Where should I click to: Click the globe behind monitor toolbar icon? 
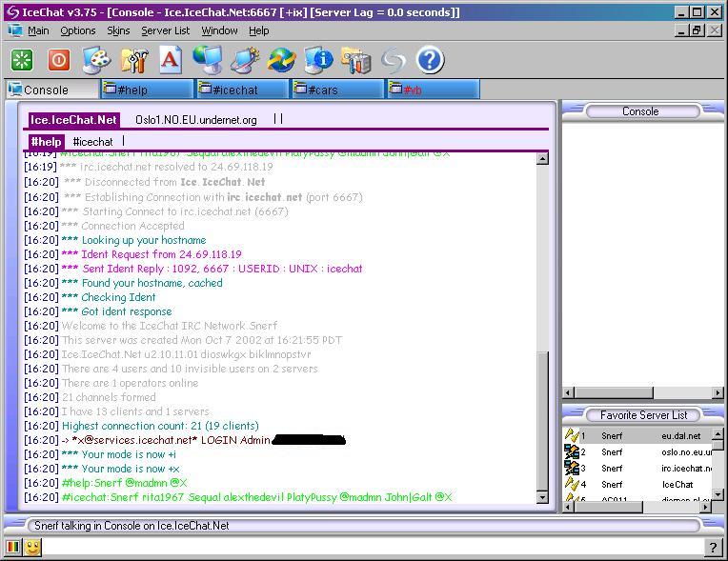[x=207, y=59]
